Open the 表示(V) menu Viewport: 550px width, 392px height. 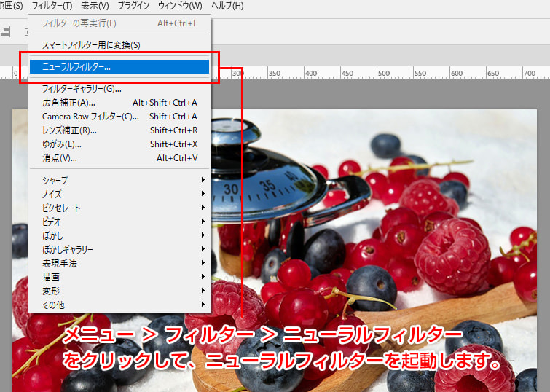(x=95, y=6)
